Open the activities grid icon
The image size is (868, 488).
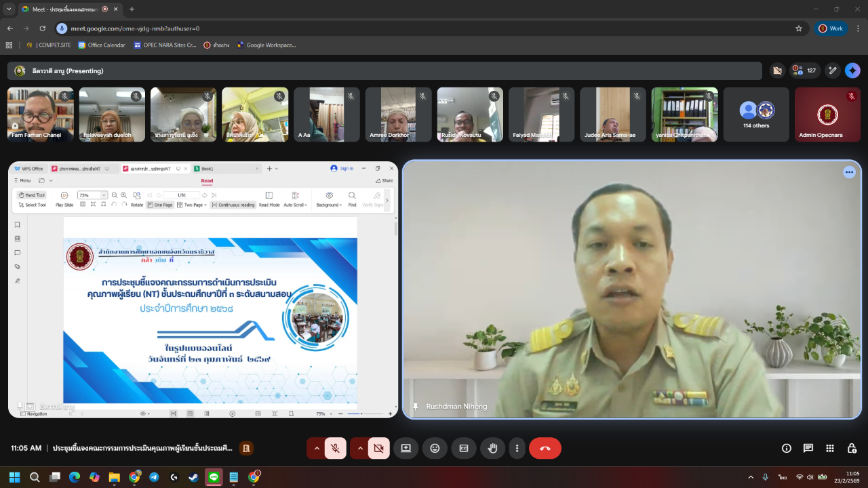(830, 448)
